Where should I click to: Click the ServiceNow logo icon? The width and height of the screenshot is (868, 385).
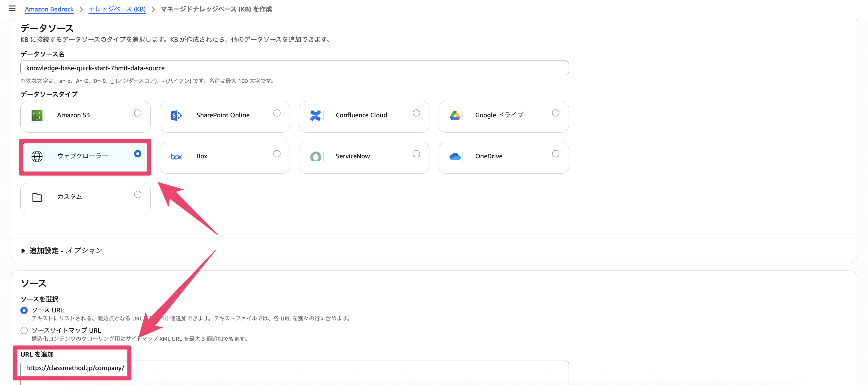point(315,157)
